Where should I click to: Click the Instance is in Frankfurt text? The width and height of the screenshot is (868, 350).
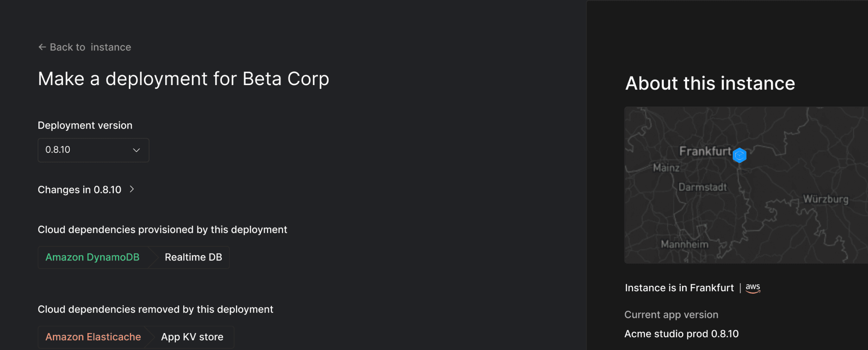pyautogui.click(x=679, y=288)
